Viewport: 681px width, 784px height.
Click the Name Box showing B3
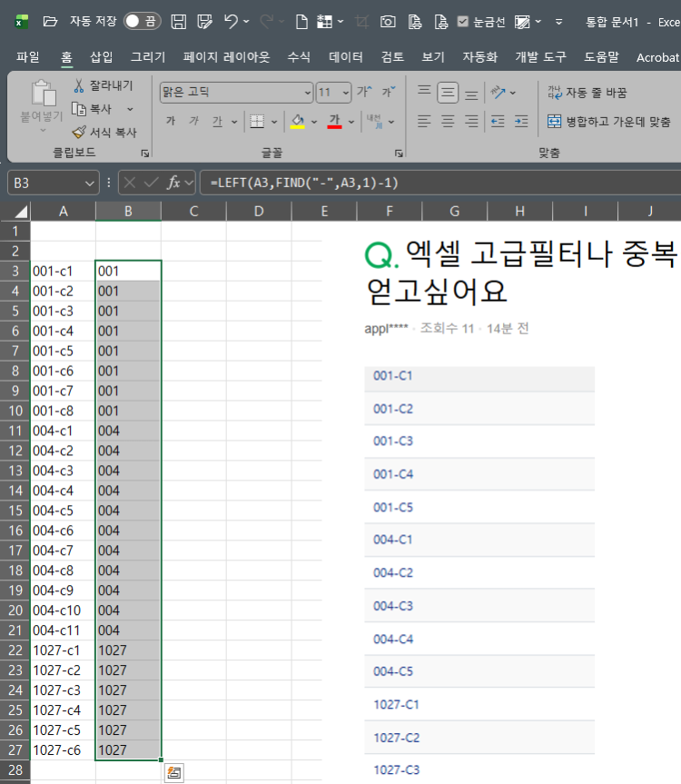[45, 183]
